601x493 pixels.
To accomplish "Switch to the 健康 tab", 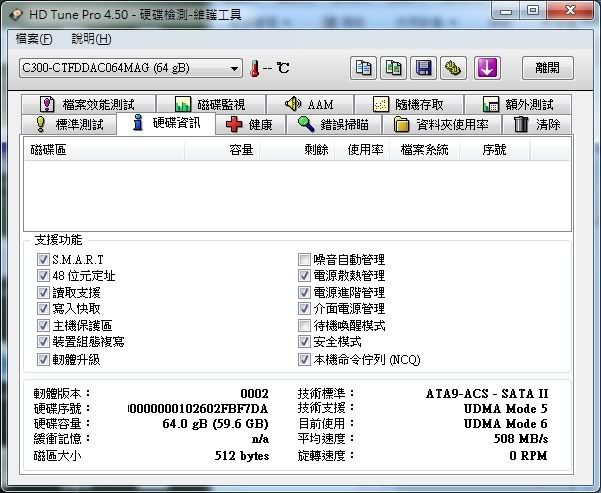I will [x=250, y=124].
